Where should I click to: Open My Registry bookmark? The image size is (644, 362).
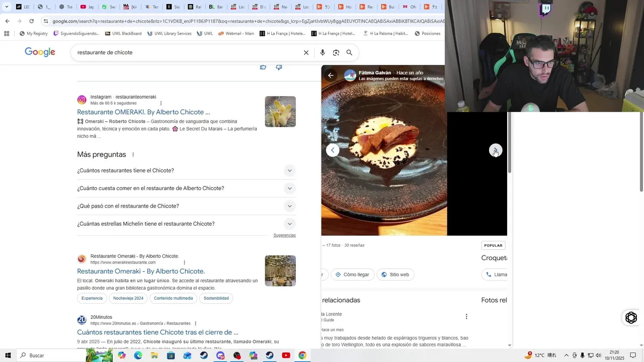[33, 34]
